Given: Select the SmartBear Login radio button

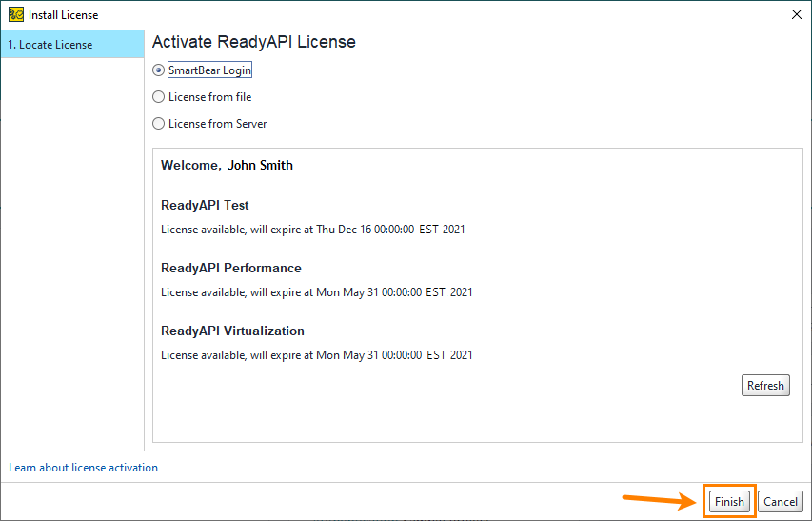Looking at the screenshot, I should click(158, 70).
